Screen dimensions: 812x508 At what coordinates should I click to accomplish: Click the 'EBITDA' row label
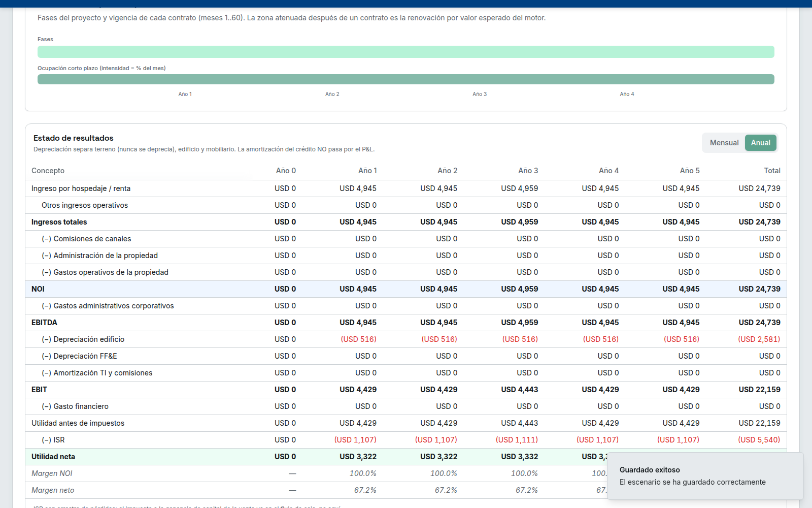[44, 323]
